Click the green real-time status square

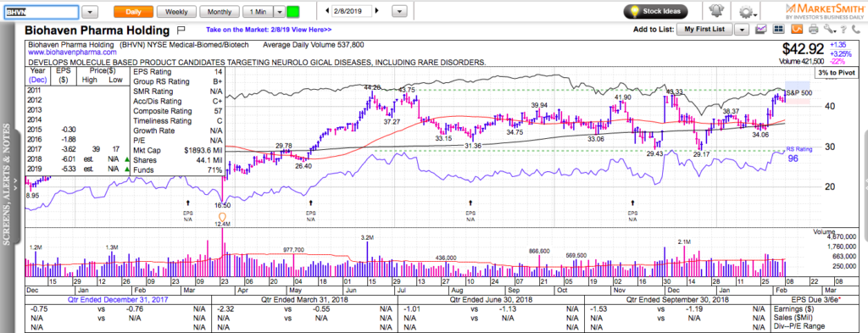(293, 12)
